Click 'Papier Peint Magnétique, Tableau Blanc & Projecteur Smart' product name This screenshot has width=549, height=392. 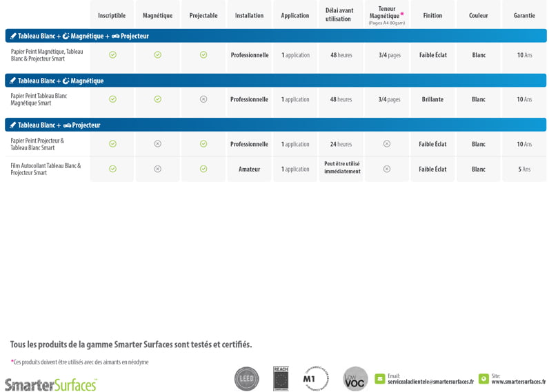[47, 55]
